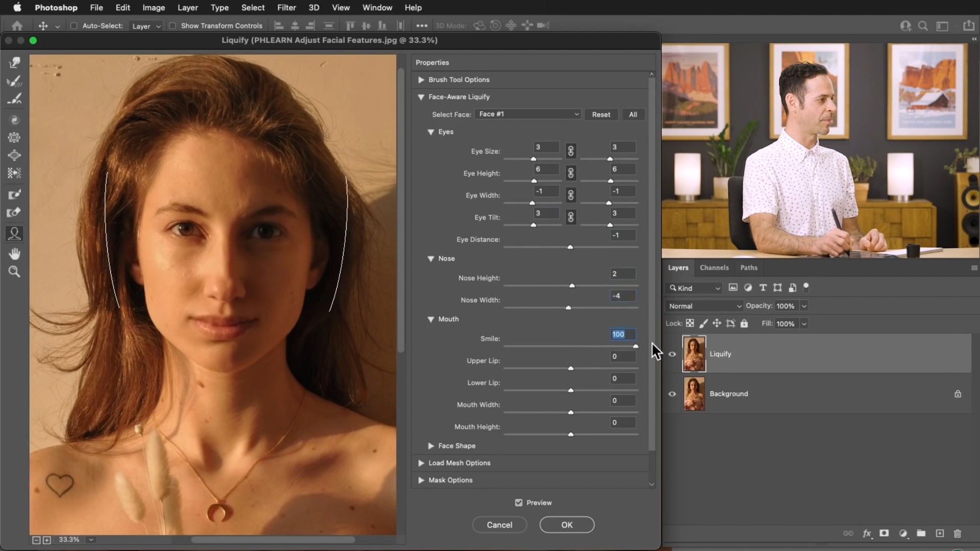The width and height of the screenshot is (980, 551).
Task: Collapse the Face-Aware Liquify section
Action: [421, 97]
